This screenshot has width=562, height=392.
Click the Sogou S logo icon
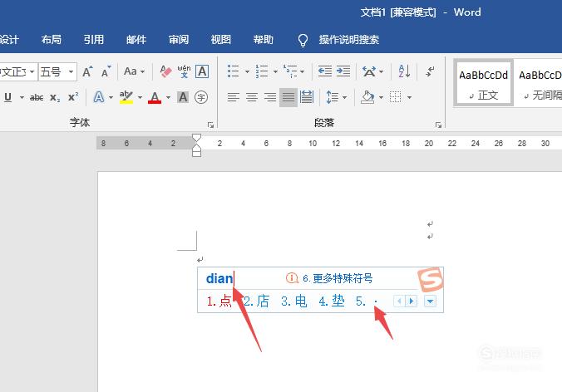[x=431, y=279]
